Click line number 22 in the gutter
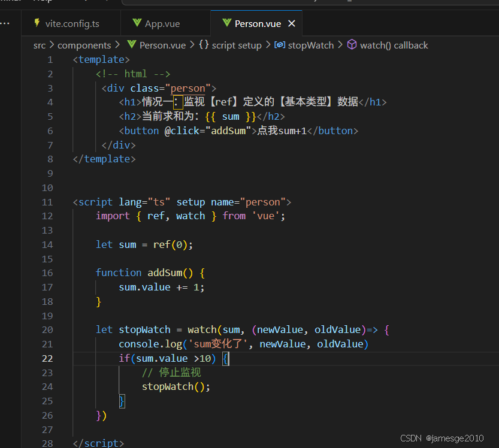 (47, 359)
